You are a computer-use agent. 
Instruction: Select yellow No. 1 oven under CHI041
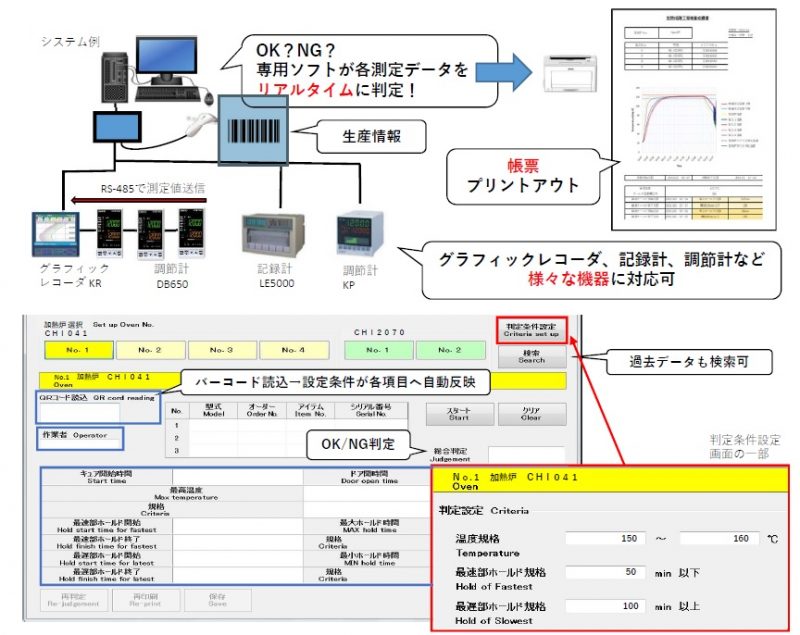(77, 350)
